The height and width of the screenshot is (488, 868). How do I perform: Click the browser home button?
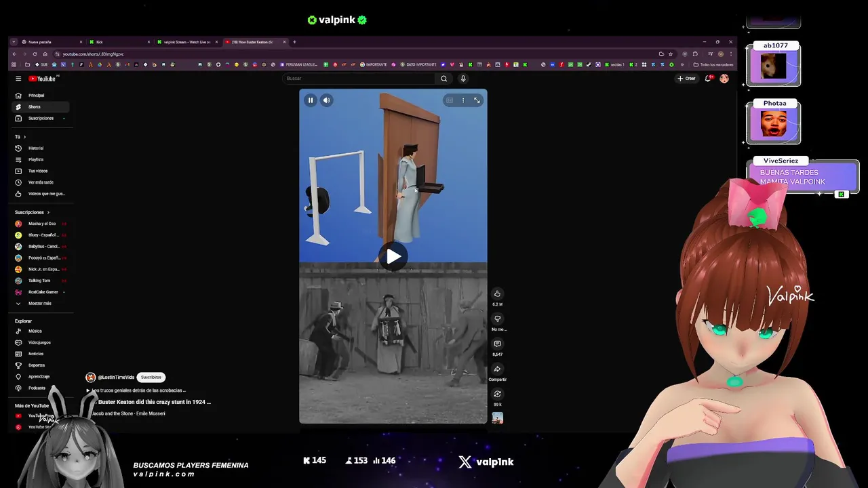pyautogui.click(x=45, y=54)
